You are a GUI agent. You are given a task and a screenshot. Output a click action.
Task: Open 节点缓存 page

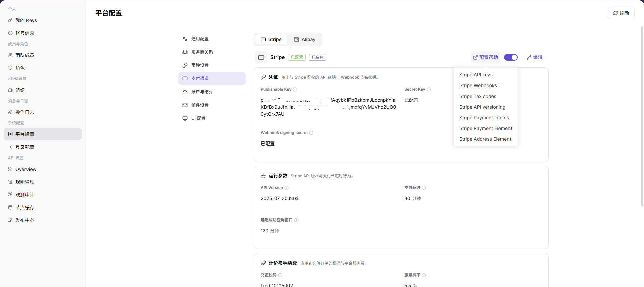click(x=43, y=208)
